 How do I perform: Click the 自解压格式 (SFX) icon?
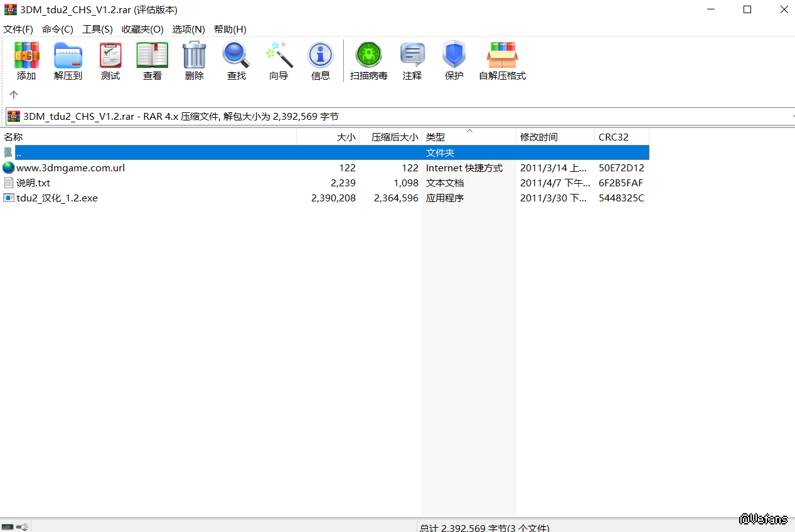pyautogui.click(x=502, y=60)
